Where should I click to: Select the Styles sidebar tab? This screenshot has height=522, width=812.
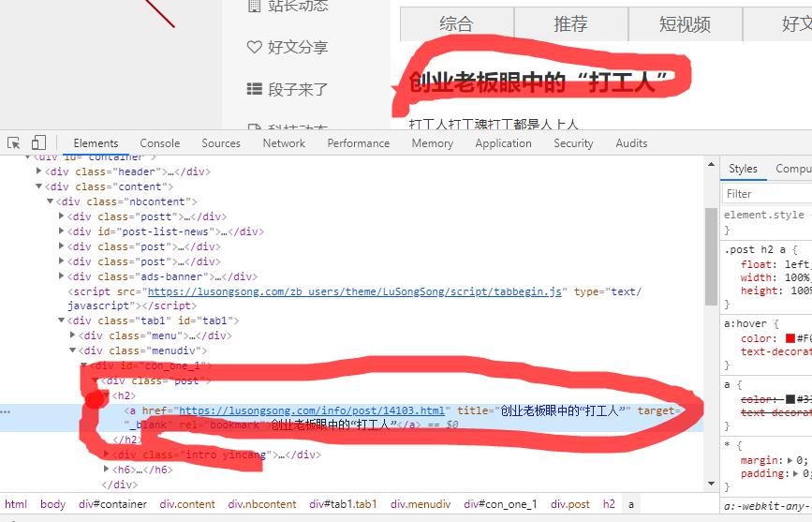click(743, 169)
